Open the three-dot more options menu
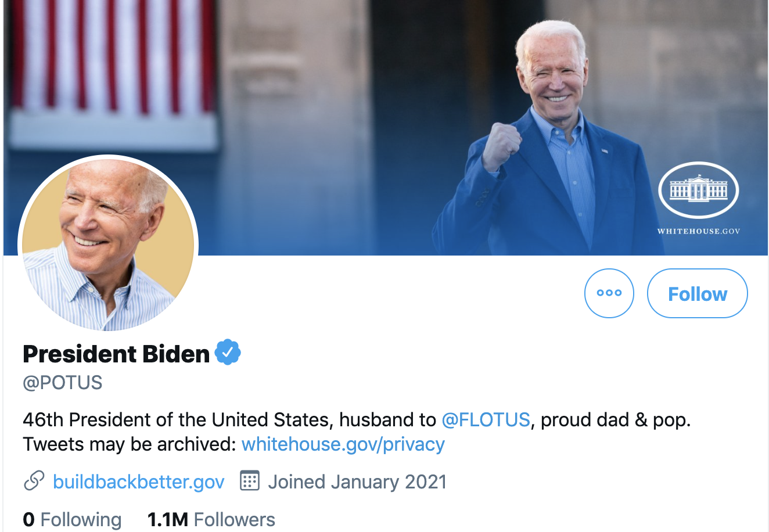Screen dimensions: 769x532 pyautogui.click(x=609, y=293)
